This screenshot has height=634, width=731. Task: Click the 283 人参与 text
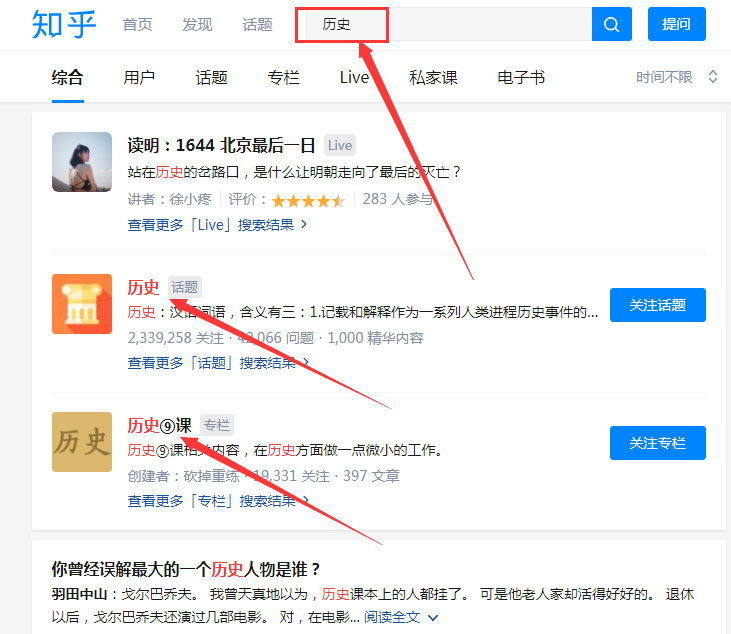398,200
